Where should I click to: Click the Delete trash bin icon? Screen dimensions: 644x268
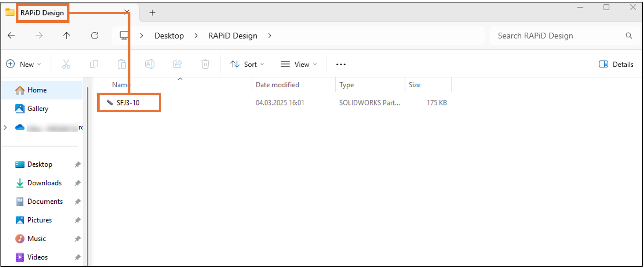tap(205, 64)
